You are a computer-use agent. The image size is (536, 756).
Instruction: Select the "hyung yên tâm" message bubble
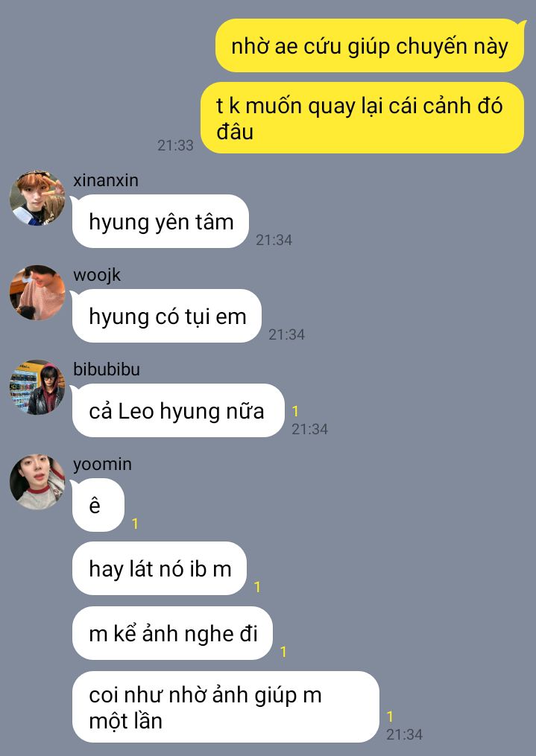pos(160,221)
